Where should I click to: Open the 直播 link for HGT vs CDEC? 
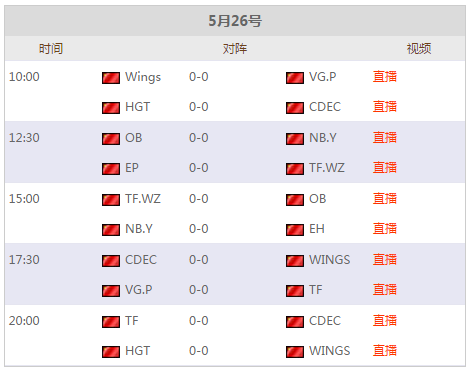tap(385, 107)
